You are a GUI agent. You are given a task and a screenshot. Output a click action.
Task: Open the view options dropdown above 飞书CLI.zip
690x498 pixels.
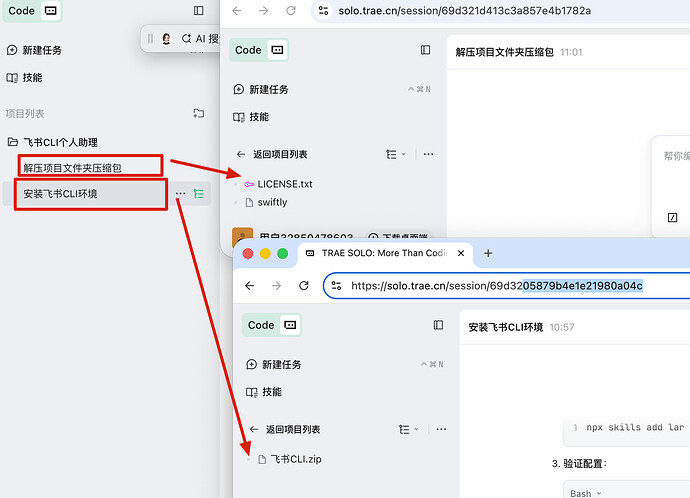[396, 429]
